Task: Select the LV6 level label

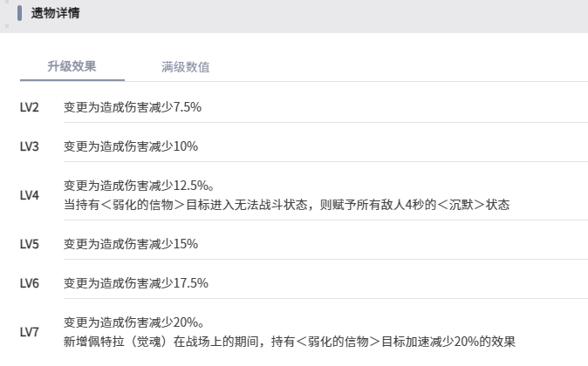Action: [30, 283]
